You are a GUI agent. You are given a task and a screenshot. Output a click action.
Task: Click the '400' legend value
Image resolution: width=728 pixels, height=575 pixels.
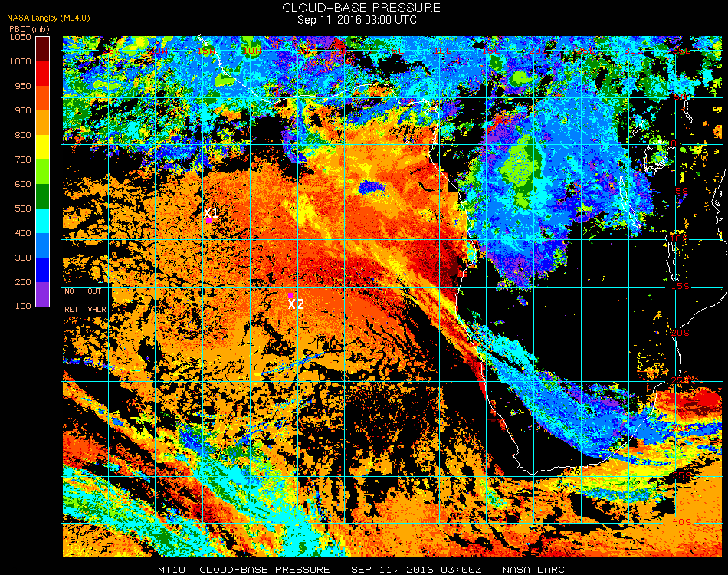23,233
